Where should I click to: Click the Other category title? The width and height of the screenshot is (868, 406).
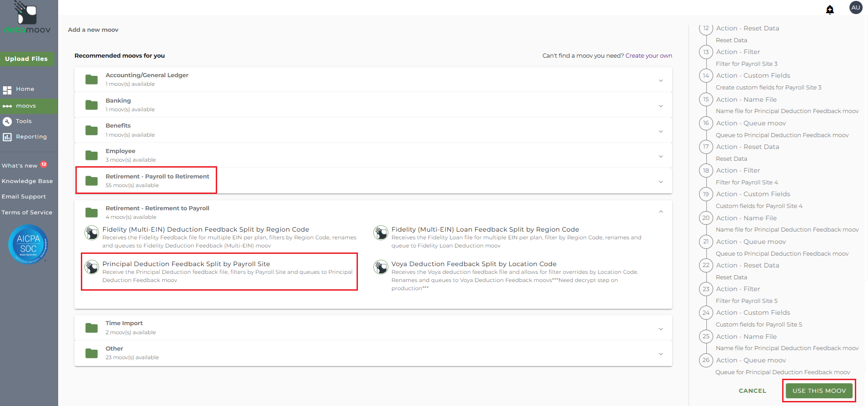[114, 349]
